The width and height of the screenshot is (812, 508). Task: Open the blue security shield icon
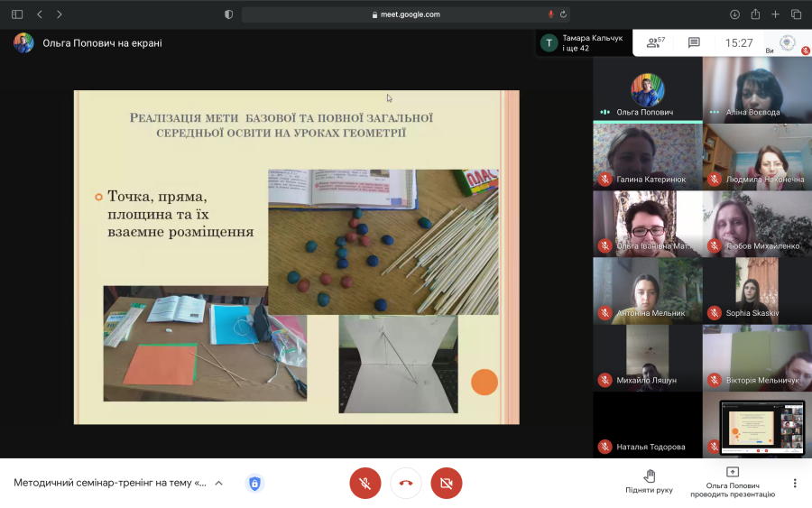pos(254,483)
